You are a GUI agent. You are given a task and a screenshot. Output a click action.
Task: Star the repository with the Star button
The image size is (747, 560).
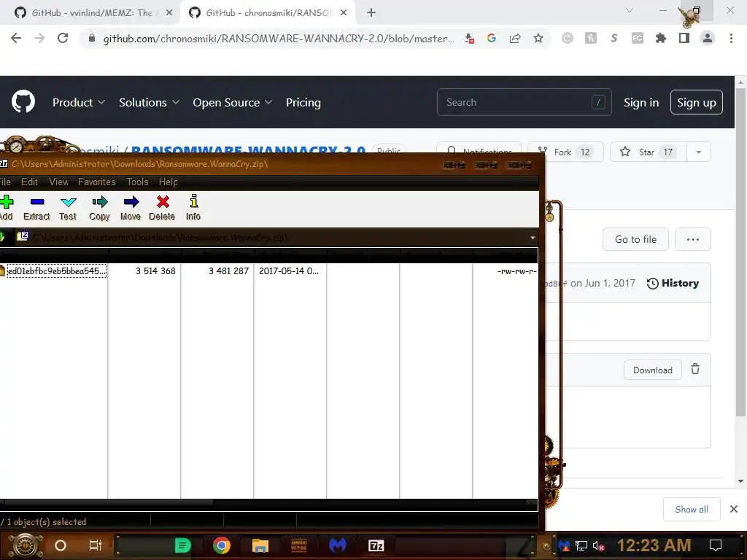(x=649, y=152)
